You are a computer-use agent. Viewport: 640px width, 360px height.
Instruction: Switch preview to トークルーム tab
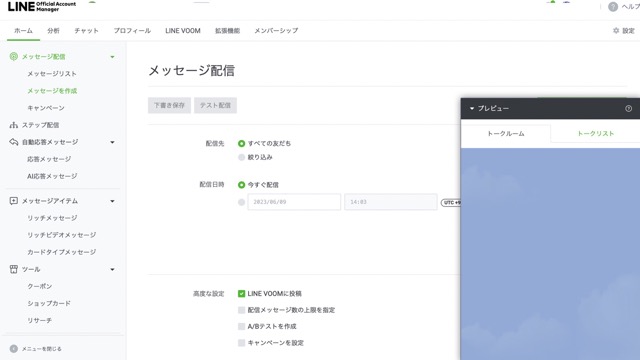[x=506, y=133]
